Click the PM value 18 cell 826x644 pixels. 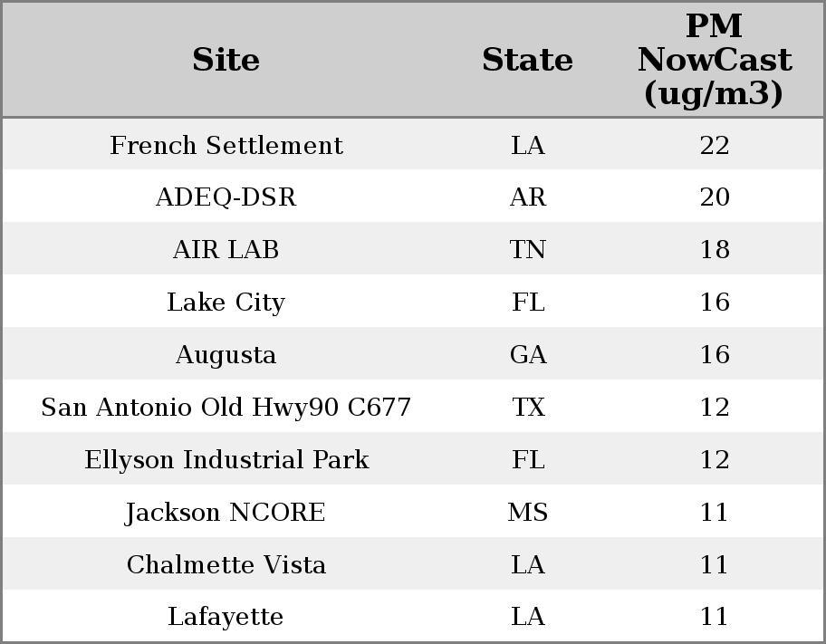tap(715, 250)
